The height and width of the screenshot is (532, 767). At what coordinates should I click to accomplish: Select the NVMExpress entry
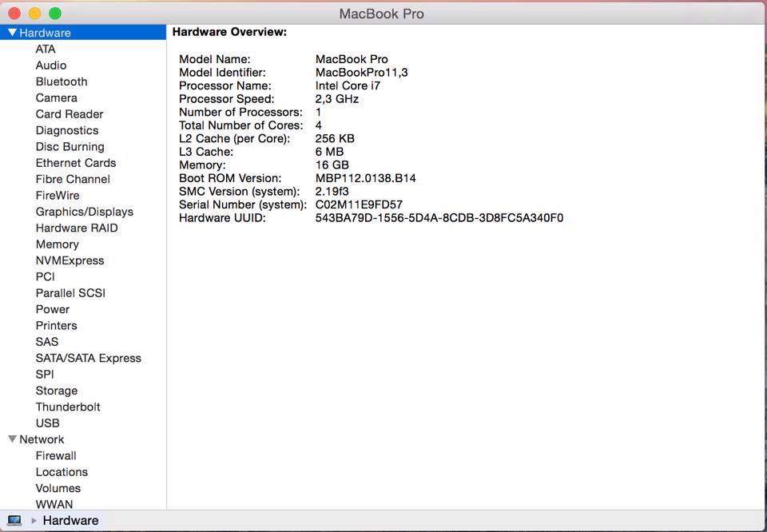[x=70, y=260]
